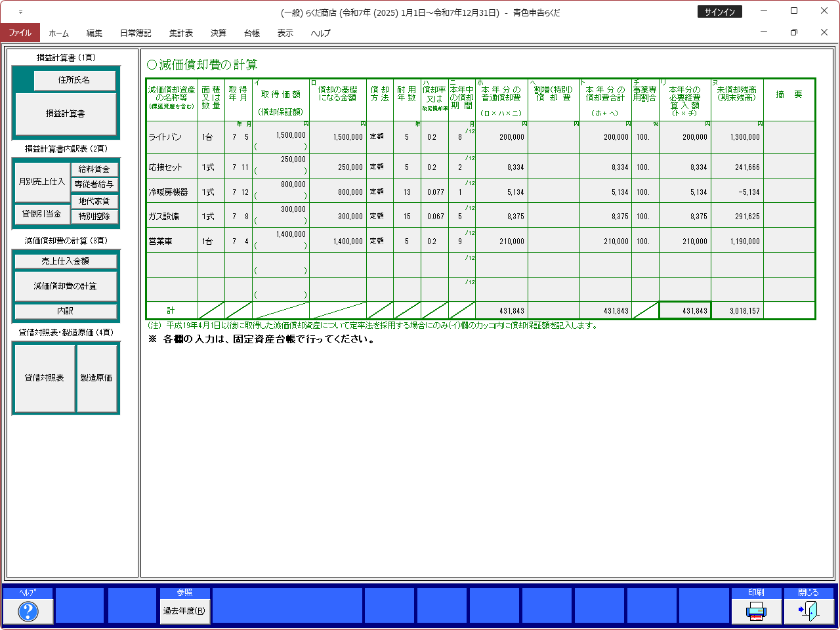The height and width of the screenshot is (630, 840).
Task: Click the help question mark icon
Action: click(28, 611)
